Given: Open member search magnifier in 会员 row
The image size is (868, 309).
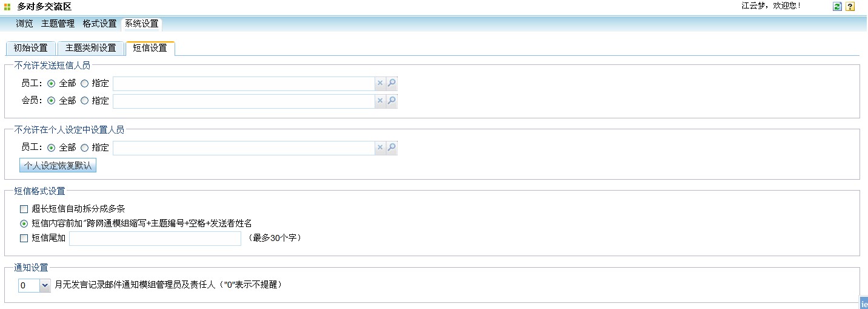Looking at the screenshot, I should pyautogui.click(x=392, y=101).
